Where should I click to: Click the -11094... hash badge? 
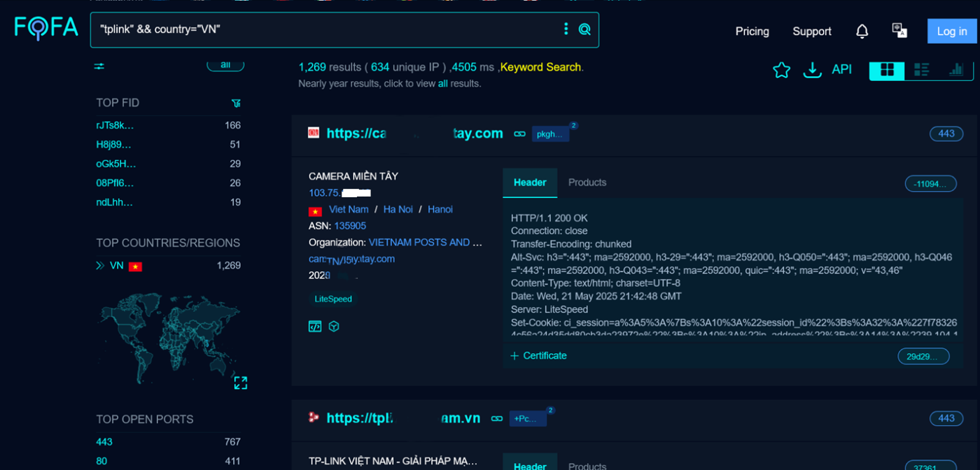pyautogui.click(x=930, y=184)
